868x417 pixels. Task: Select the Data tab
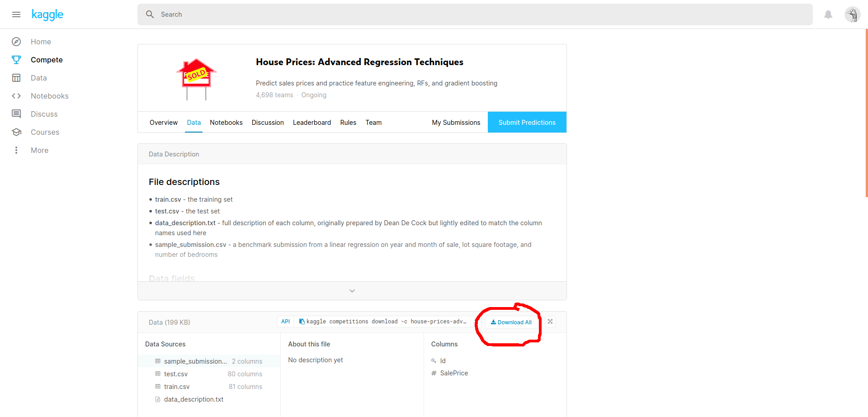click(x=194, y=123)
